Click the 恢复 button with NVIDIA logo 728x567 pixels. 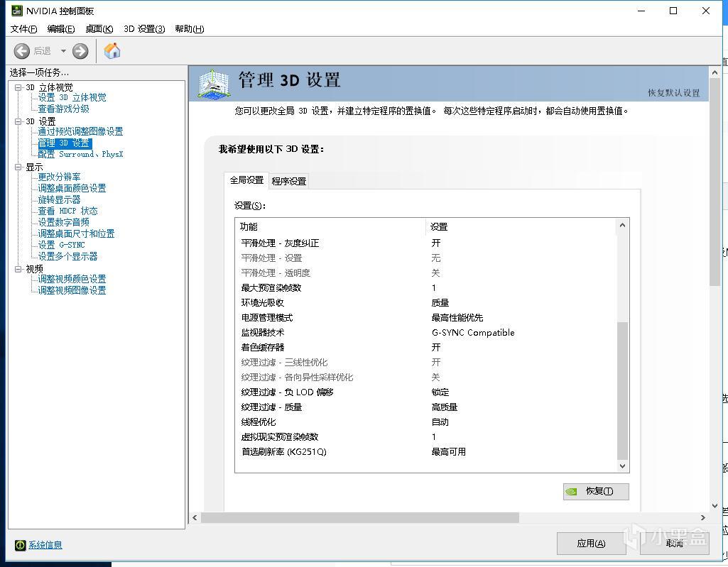596,491
